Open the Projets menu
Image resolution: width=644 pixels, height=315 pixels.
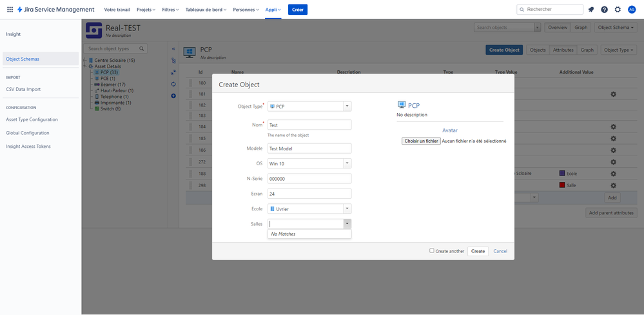pos(146,10)
